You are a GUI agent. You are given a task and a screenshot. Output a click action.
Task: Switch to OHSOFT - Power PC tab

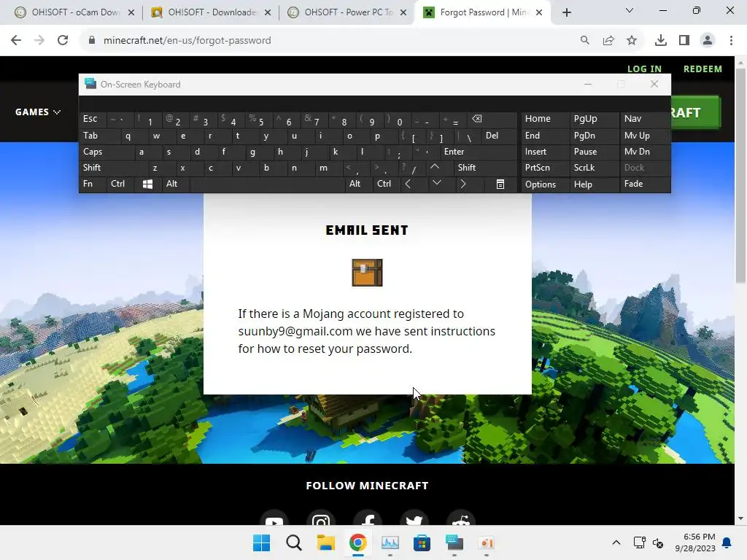click(x=347, y=12)
